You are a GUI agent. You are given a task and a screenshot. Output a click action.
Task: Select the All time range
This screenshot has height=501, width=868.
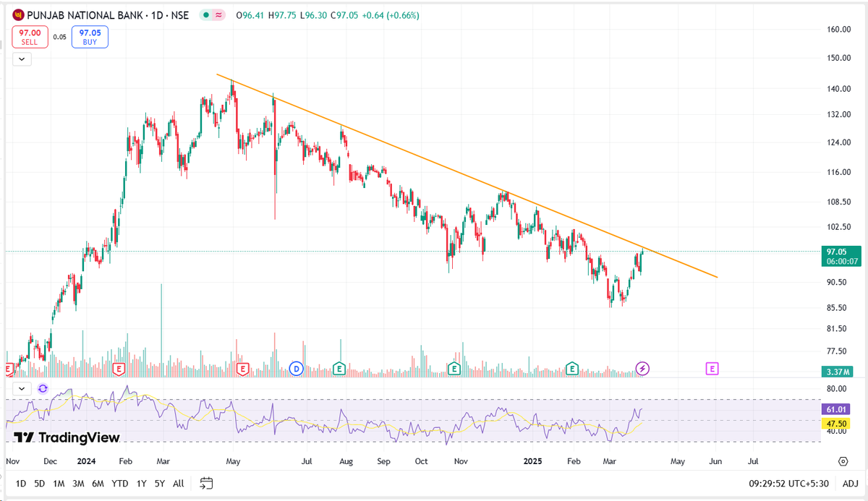point(178,483)
